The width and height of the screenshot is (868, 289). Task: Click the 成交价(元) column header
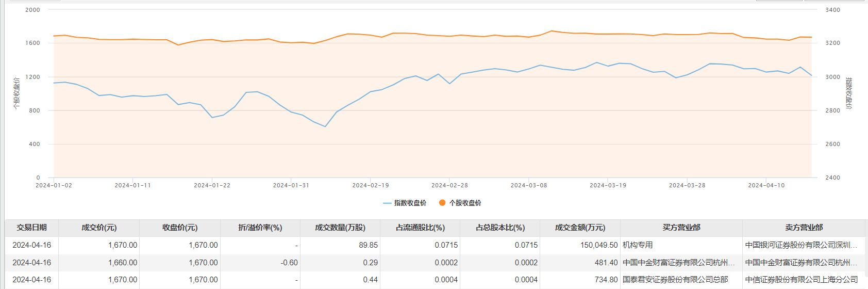99,228
